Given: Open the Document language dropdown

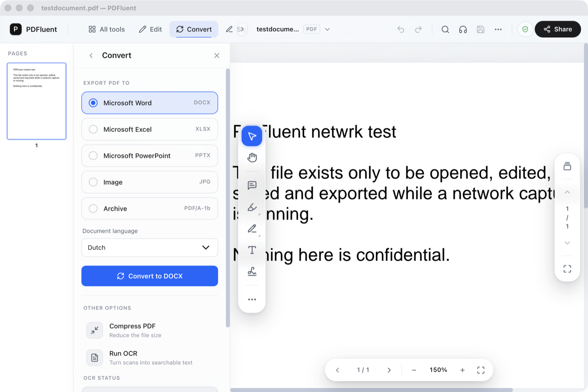Looking at the screenshot, I should 150,248.
